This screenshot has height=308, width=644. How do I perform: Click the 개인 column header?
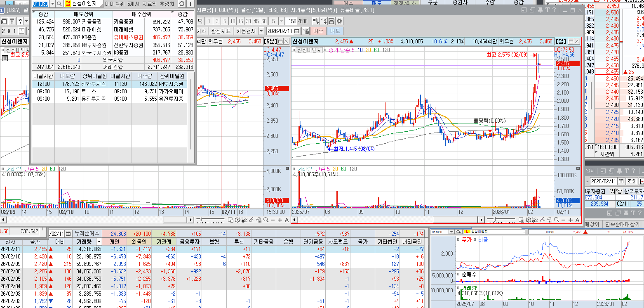pos(115,242)
